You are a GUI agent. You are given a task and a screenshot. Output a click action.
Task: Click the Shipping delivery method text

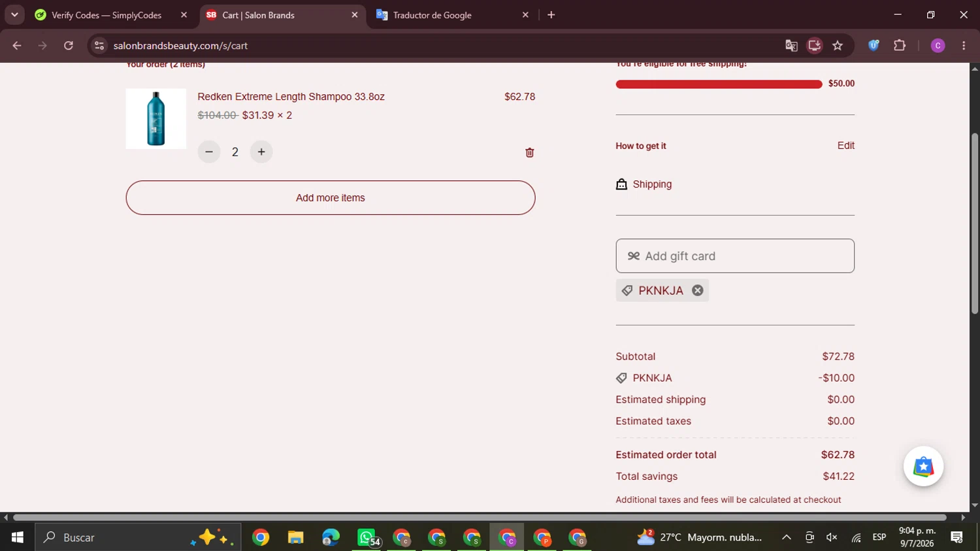coord(652,184)
